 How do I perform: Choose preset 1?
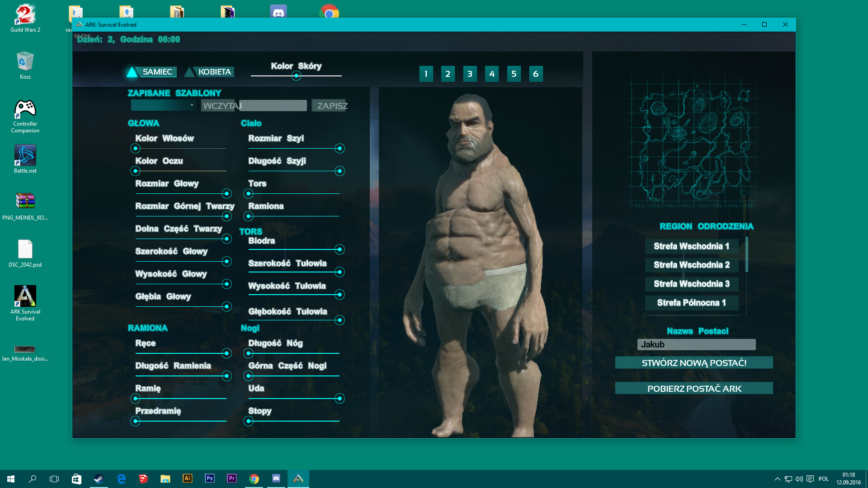coord(426,74)
